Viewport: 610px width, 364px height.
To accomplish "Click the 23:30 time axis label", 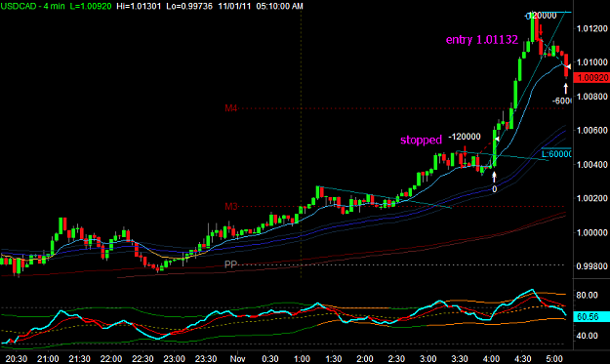I will [206, 358].
